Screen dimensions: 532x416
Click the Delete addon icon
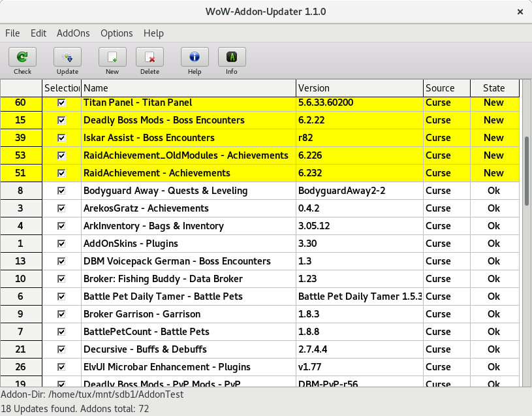click(149, 57)
